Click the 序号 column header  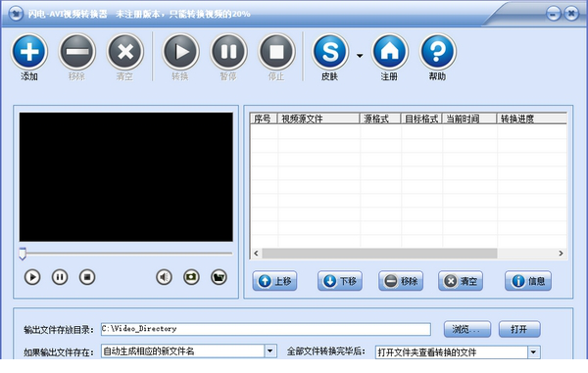pyautogui.click(x=264, y=118)
